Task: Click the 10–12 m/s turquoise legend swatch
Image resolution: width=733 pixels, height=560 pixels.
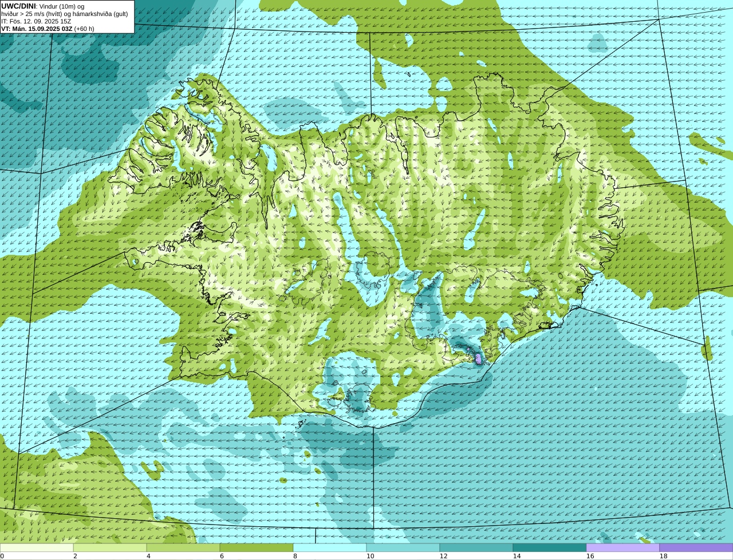Action: tap(403, 547)
